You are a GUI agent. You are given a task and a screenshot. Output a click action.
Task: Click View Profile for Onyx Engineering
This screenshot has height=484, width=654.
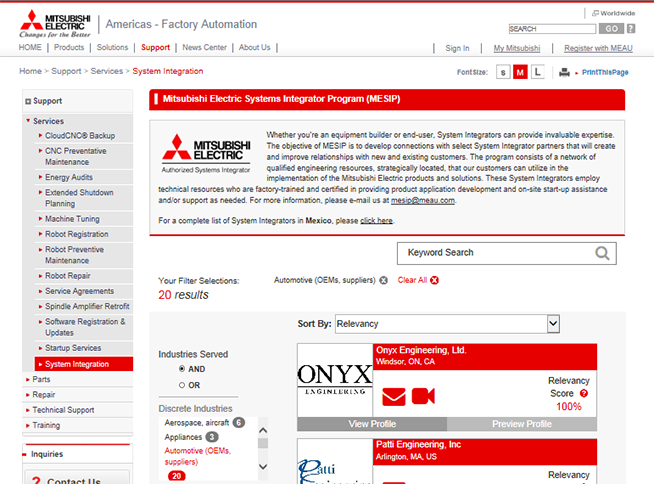[372, 424]
